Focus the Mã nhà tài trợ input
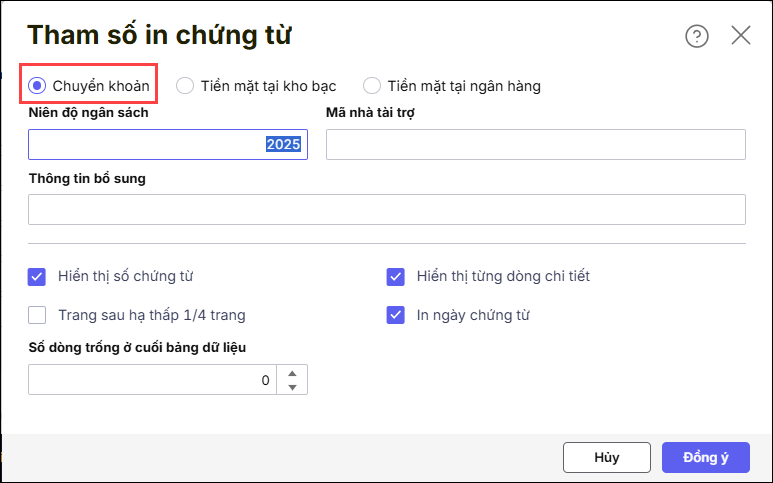Viewport: 773px width, 483px height. pyautogui.click(x=535, y=145)
